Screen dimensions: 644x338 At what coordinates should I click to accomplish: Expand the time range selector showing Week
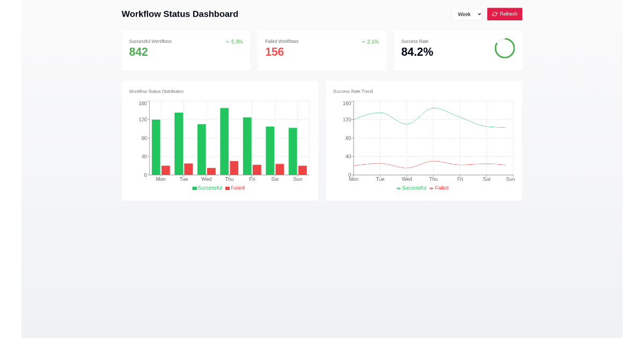click(x=466, y=14)
